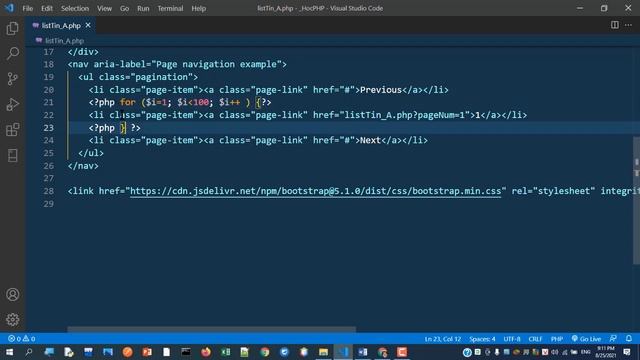Start Go Live server

click(586, 339)
